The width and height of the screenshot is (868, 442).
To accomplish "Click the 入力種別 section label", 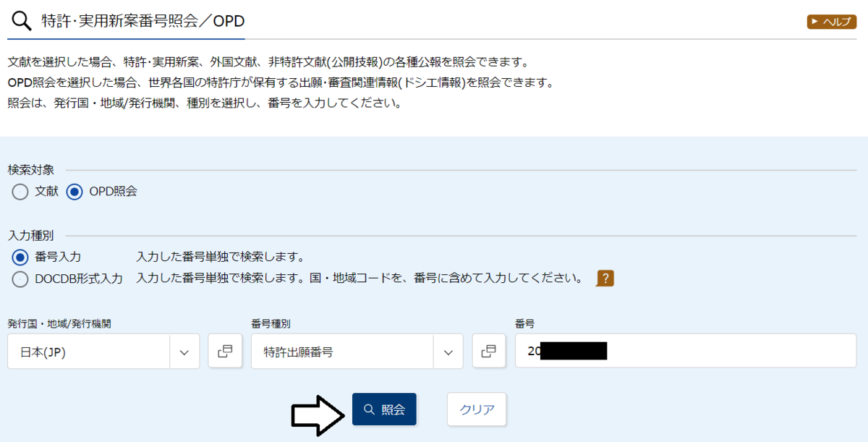I will pyautogui.click(x=31, y=236).
